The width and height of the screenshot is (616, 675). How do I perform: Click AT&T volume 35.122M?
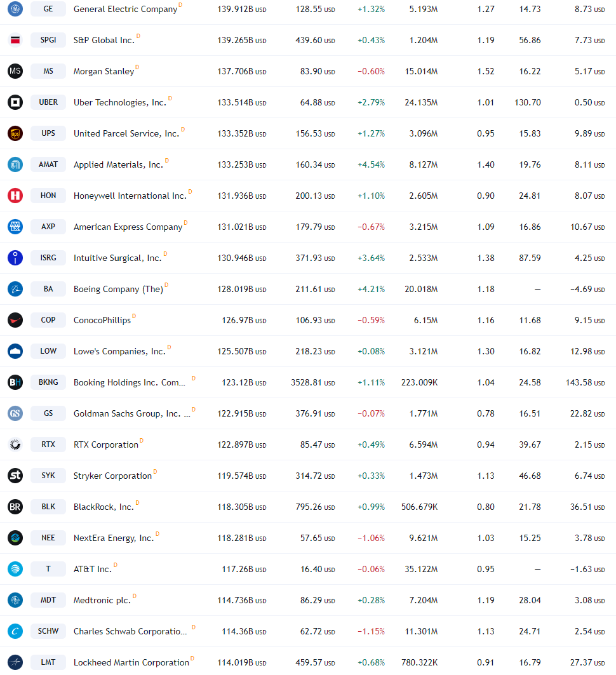[421, 569]
